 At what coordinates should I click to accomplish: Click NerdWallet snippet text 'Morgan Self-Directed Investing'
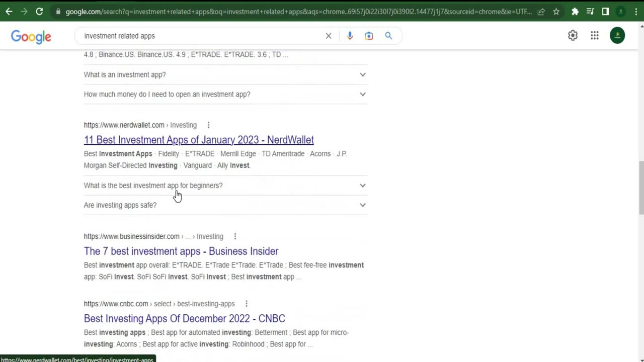131,165
